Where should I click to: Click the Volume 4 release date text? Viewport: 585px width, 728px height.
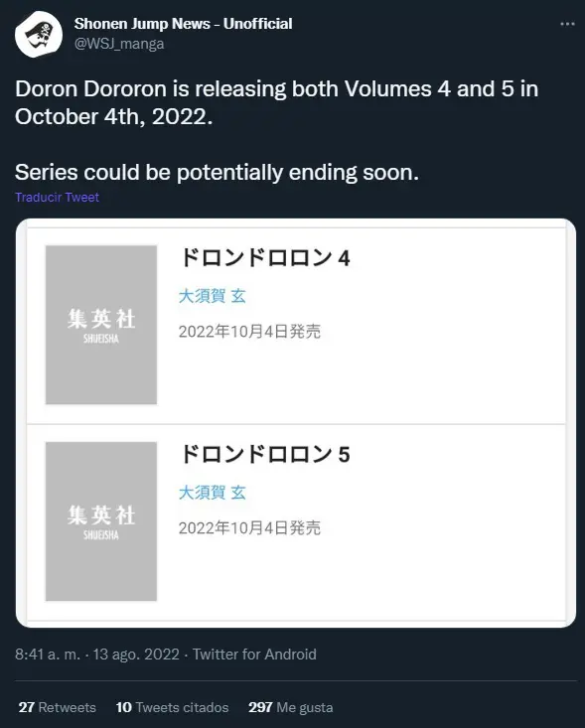[249, 332]
